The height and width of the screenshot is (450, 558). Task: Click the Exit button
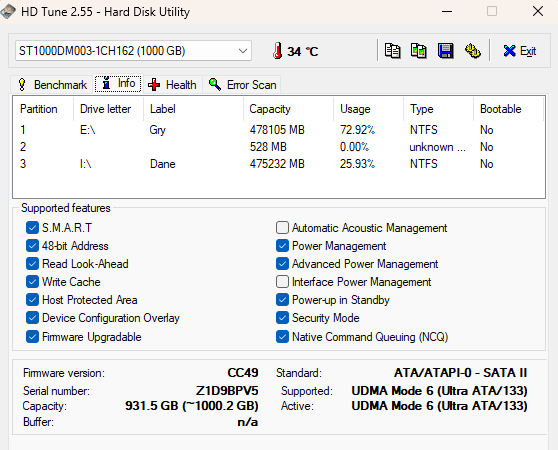(520, 51)
